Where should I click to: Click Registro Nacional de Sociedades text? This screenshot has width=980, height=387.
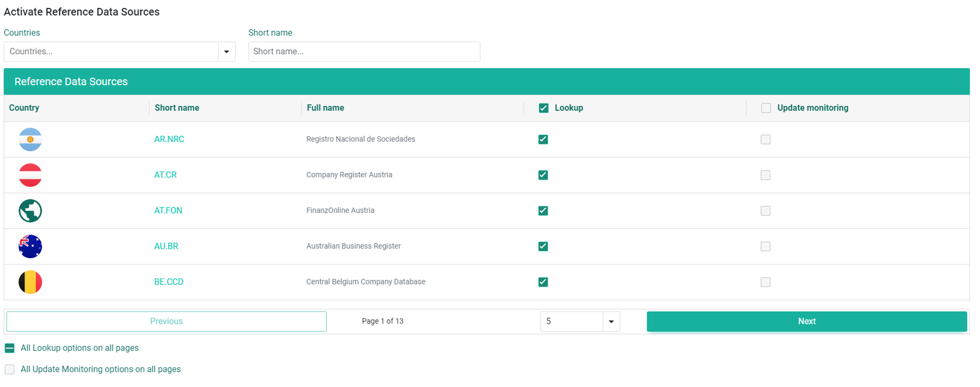(361, 139)
